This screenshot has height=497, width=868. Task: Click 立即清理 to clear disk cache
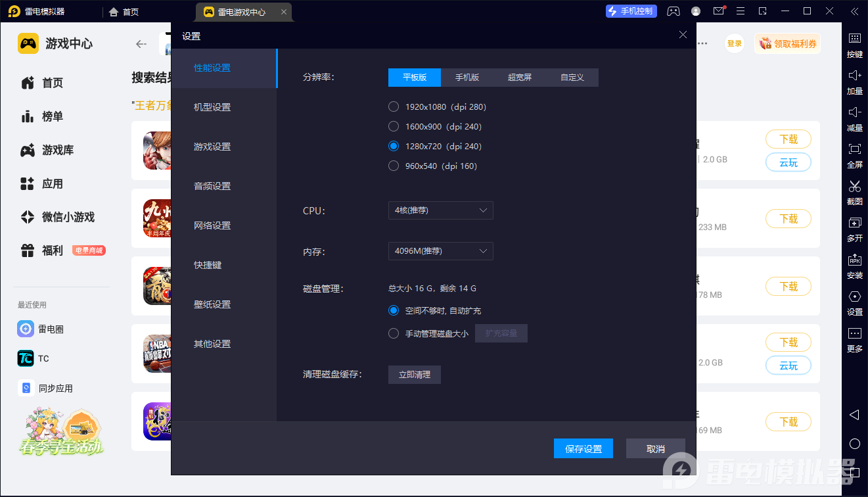(x=414, y=375)
